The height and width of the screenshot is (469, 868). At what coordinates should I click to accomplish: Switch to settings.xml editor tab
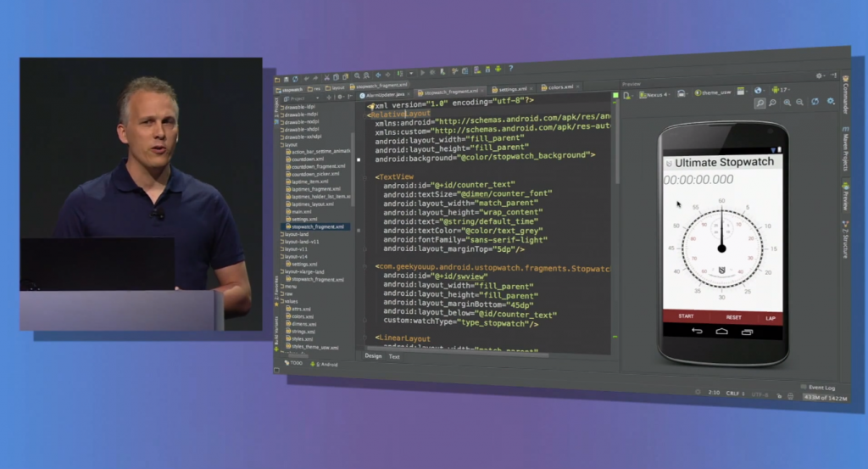pos(512,89)
